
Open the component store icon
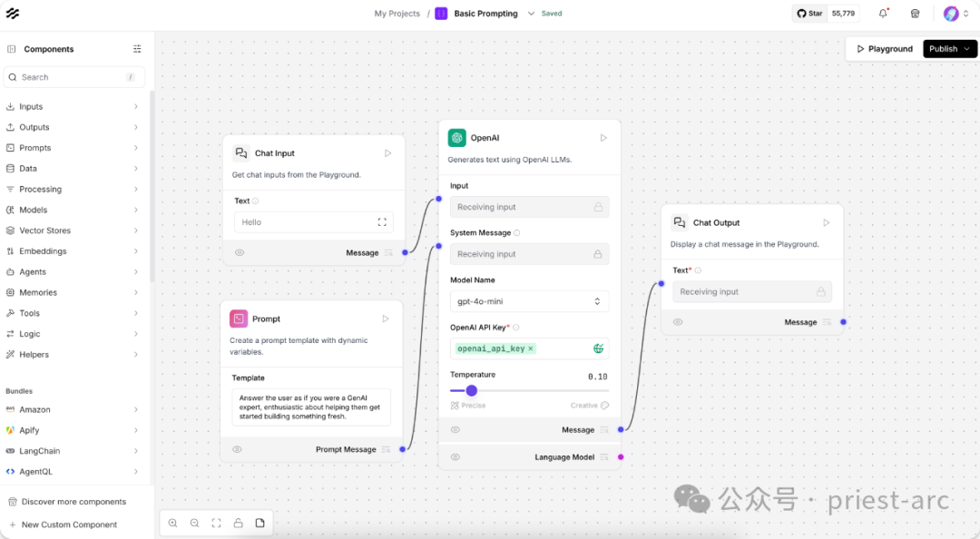click(x=915, y=13)
